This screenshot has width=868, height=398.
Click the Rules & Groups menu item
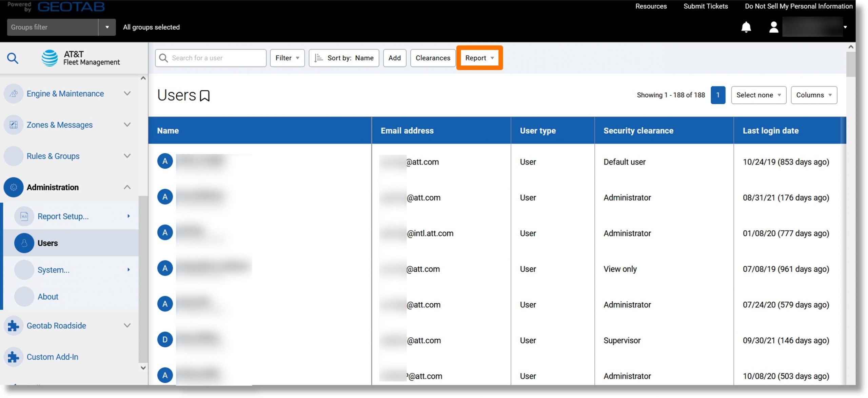tap(53, 156)
